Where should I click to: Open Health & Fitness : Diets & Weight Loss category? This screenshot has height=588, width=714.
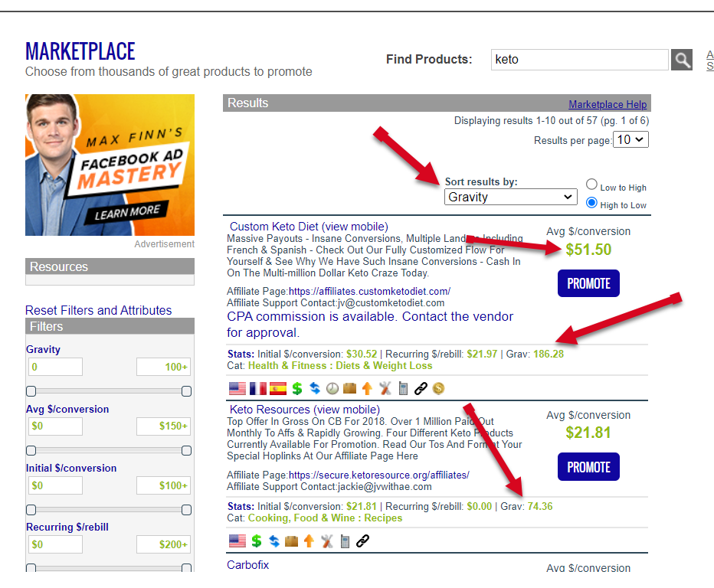click(x=339, y=365)
